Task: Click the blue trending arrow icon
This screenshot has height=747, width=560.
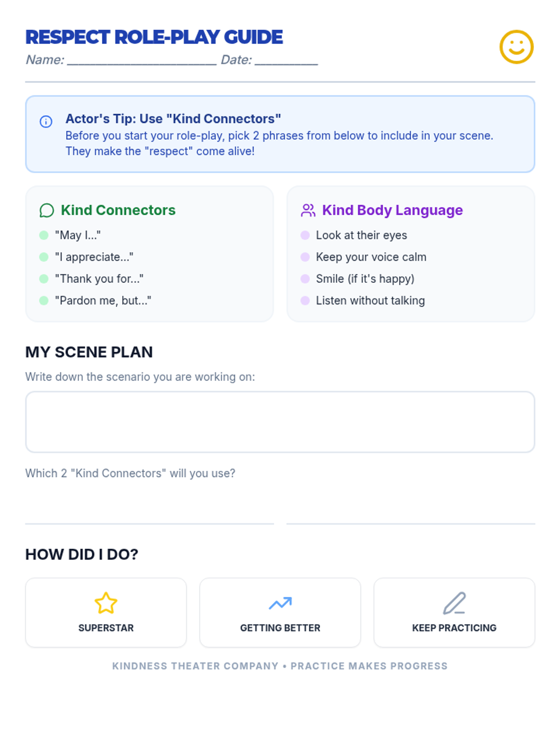Action: coord(280,603)
